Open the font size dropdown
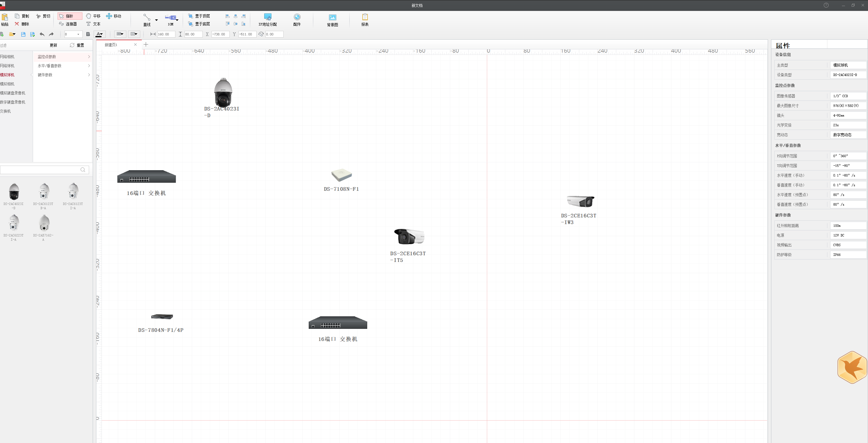Screen dimensions: 868x443 coord(78,34)
